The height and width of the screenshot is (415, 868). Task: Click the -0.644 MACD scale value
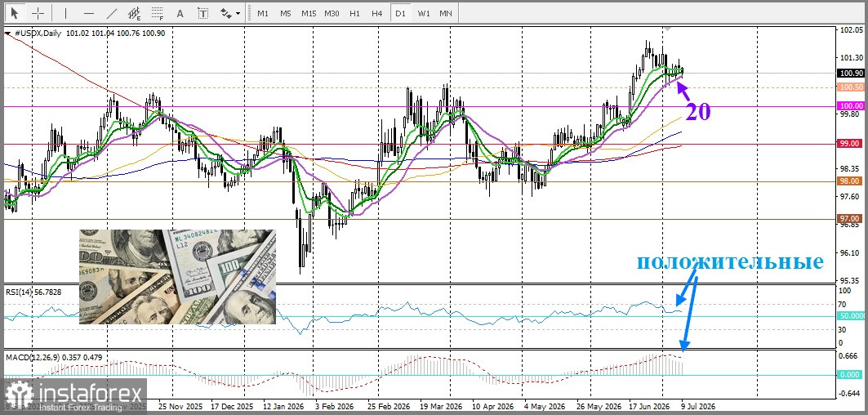pos(851,394)
